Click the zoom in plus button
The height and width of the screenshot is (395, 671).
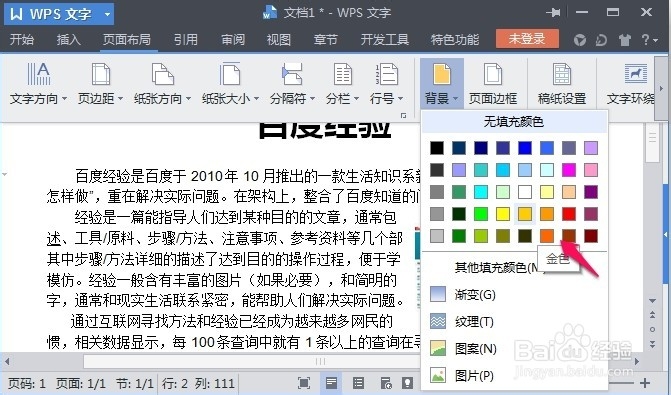click(644, 383)
